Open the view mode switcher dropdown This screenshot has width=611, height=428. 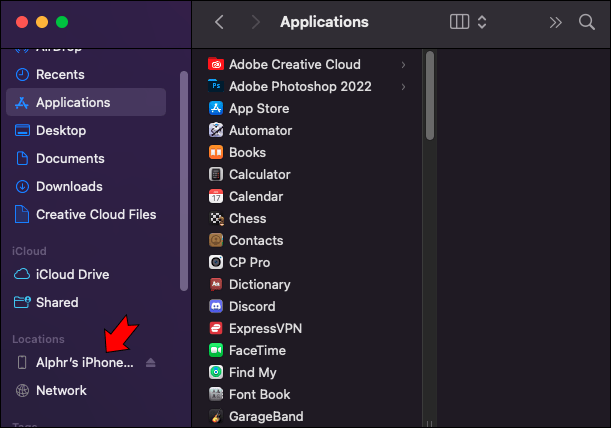(468, 22)
